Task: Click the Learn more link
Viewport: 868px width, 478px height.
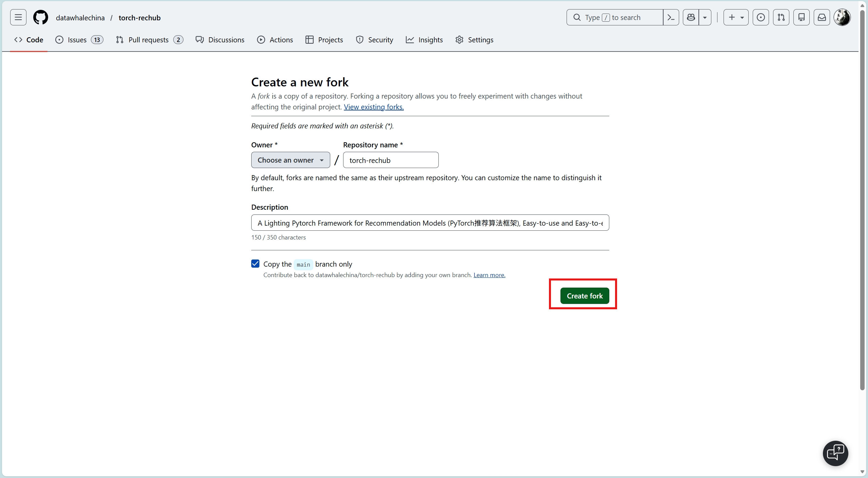Action: pyautogui.click(x=489, y=275)
